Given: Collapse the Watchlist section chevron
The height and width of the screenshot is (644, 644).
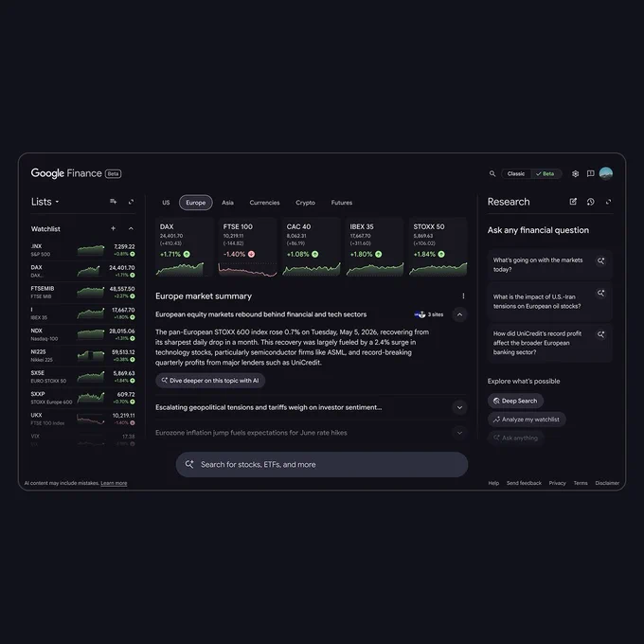Looking at the screenshot, I should click(x=131, y=228).
